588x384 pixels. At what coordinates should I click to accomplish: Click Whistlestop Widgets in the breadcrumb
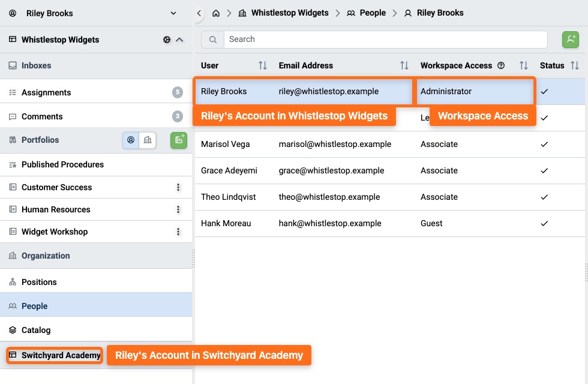click(x=289, y=13)
